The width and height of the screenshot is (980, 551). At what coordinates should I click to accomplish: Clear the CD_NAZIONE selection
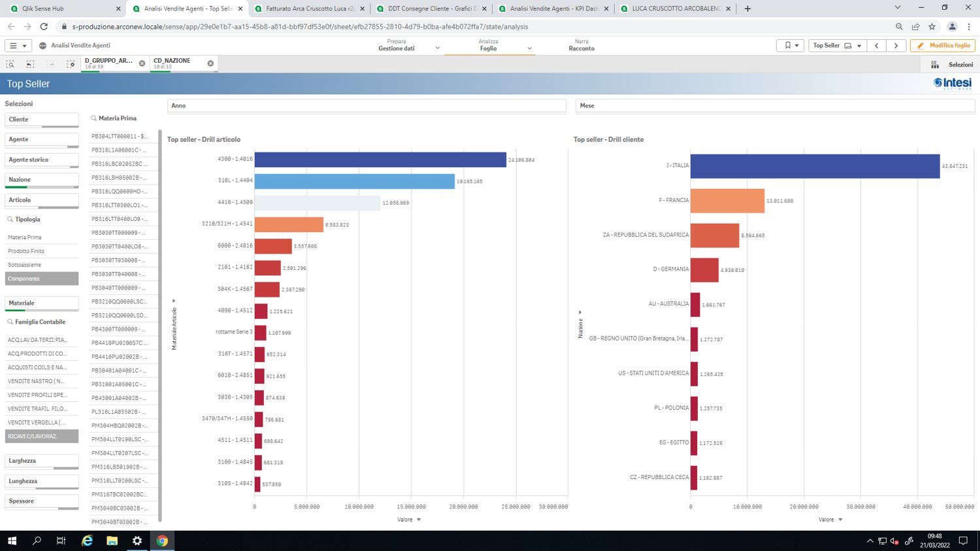click(210, 63)
